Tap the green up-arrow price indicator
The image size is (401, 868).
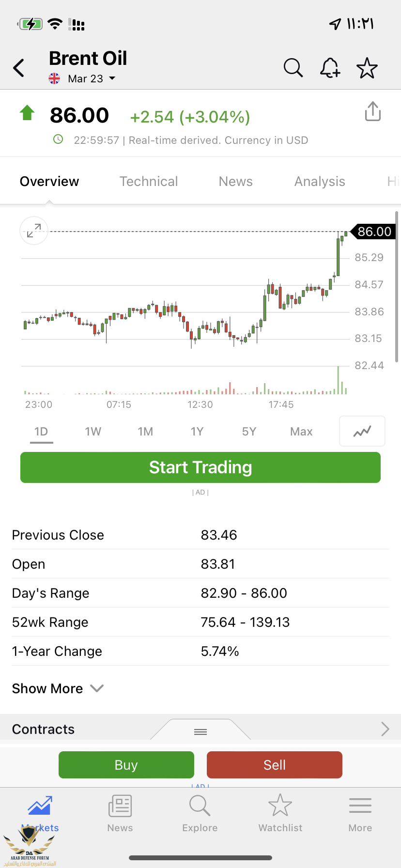[27, 113]
